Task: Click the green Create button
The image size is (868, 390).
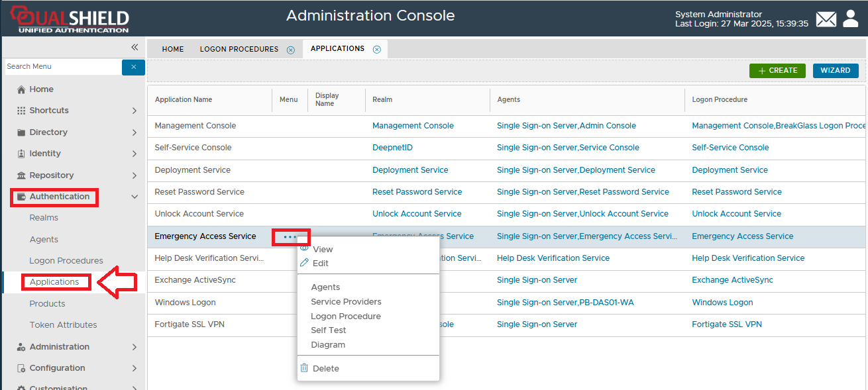Action: click(x=777, y=71)
